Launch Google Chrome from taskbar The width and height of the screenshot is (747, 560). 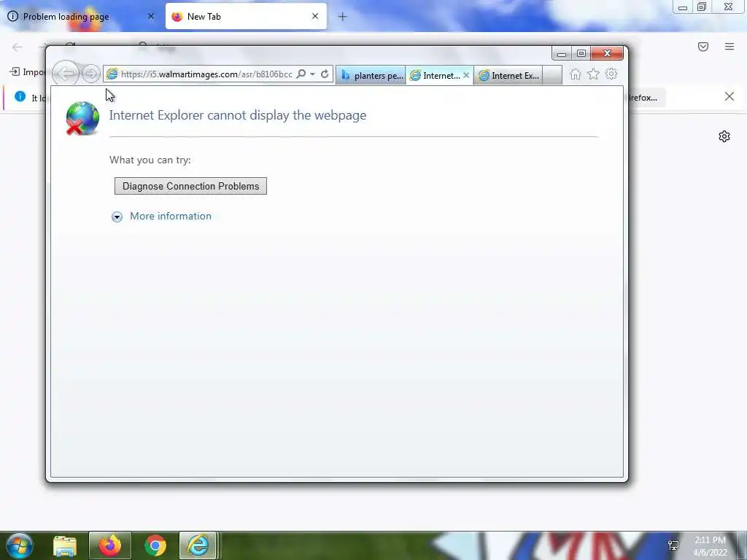[x=155, y=545]
